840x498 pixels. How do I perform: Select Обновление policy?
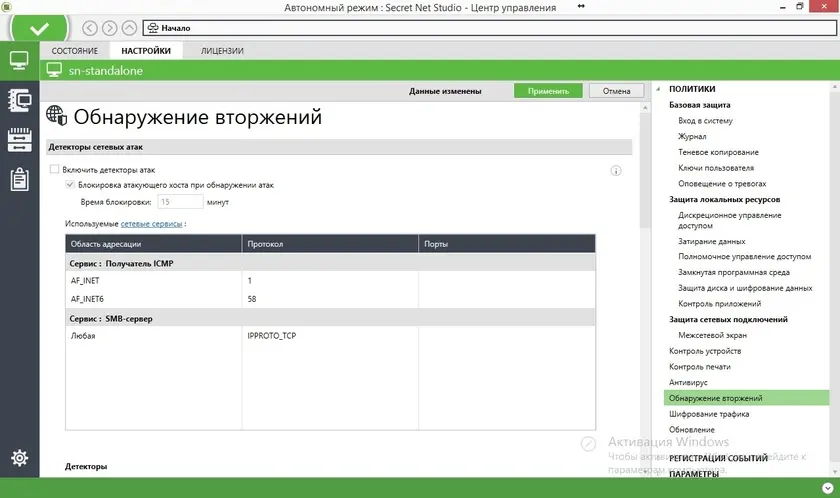[x=691, y=429]
